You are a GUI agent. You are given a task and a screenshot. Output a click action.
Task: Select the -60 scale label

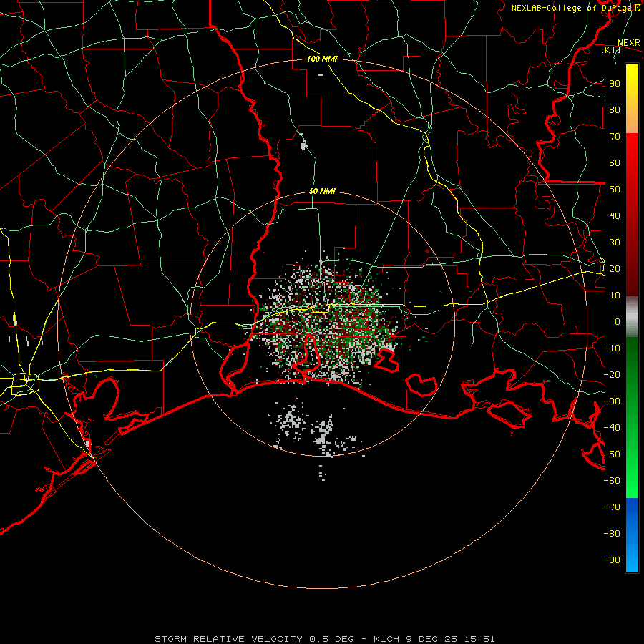click(x=612, y=481)
